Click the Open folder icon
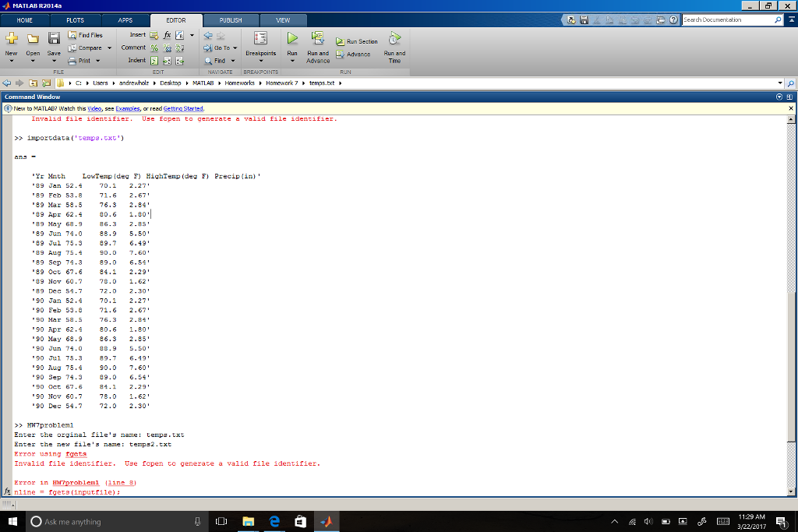This screenshot has width=798, height=532. pyautogui.click(x=33, y=39)
